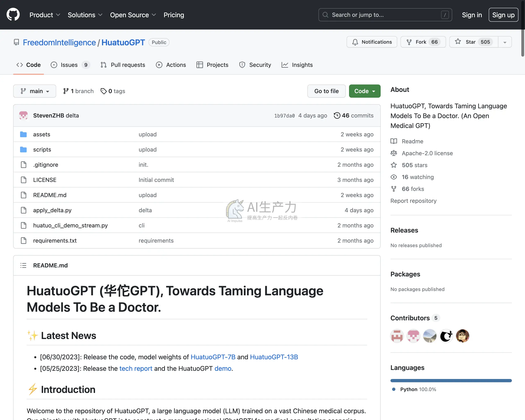Expand the Product menu
Screen dimensions: 525x420
tap(45, 15)
